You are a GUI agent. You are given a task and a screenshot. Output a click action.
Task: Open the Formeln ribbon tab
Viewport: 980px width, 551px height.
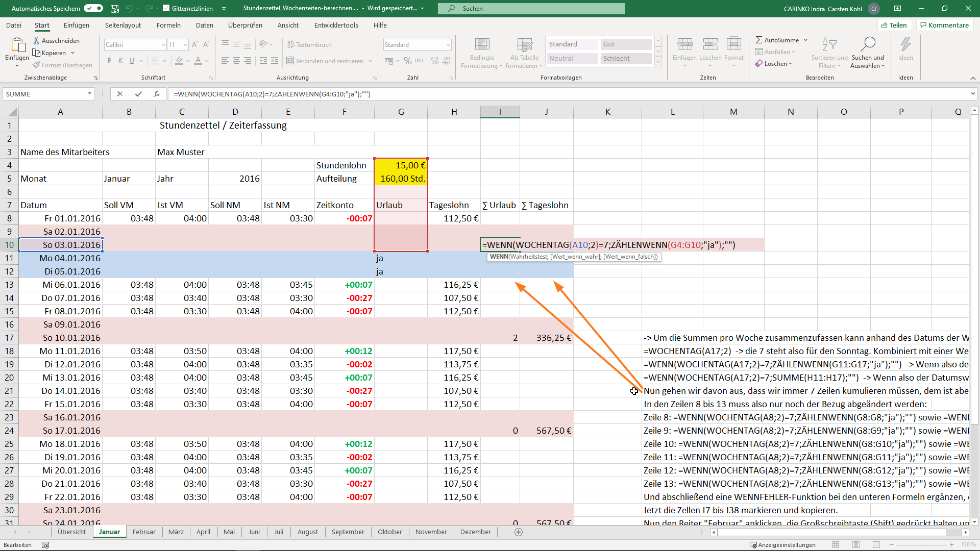pos(168,25)
